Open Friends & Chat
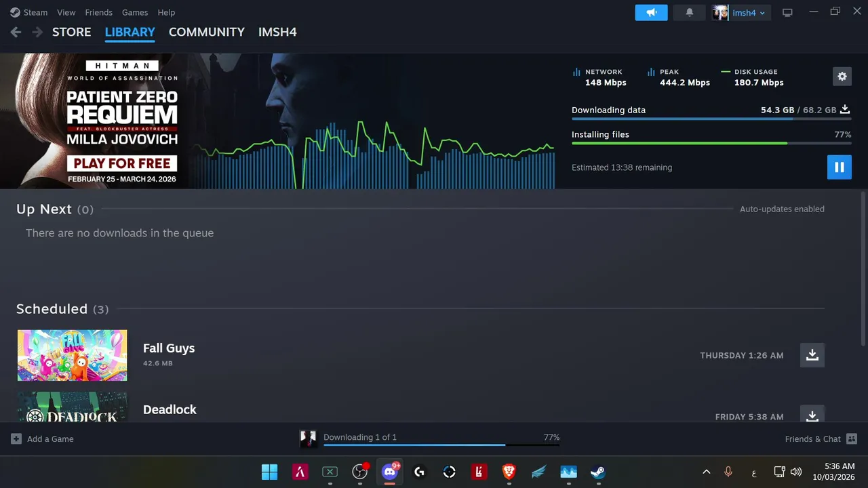Image resolution: width=868 pixels, height=488 pixels. [812, 439]
